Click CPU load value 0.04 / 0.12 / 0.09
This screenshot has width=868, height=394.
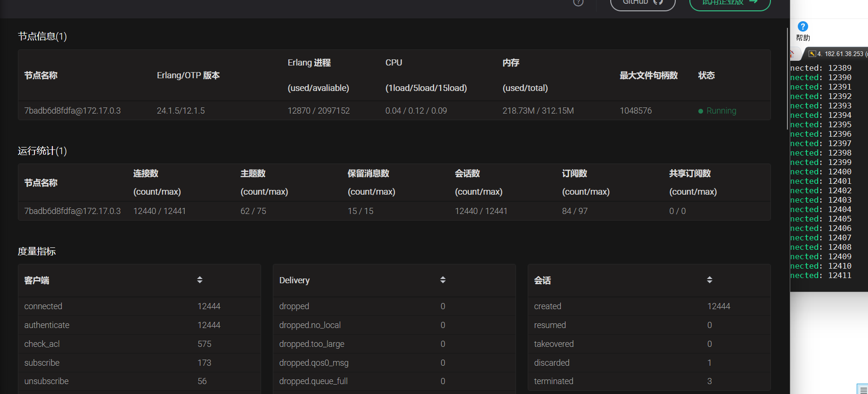(416, 111)
